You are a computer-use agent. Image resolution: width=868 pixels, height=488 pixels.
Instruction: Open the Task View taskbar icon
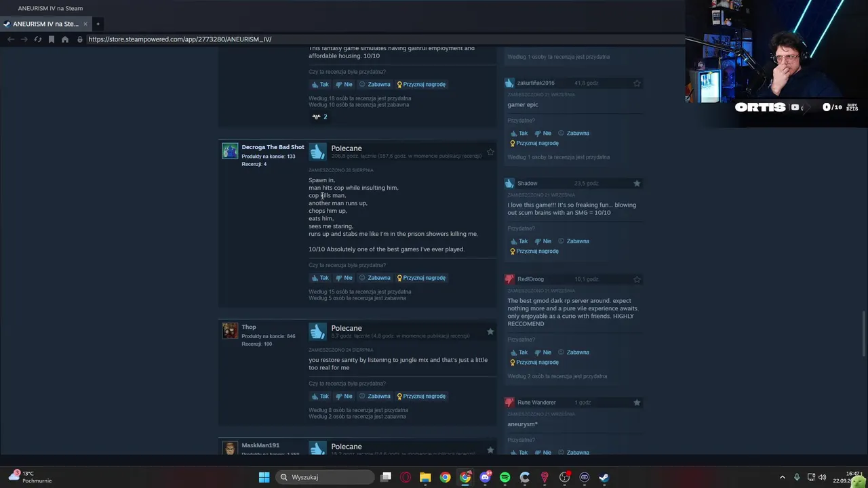(x=386, y=477)
